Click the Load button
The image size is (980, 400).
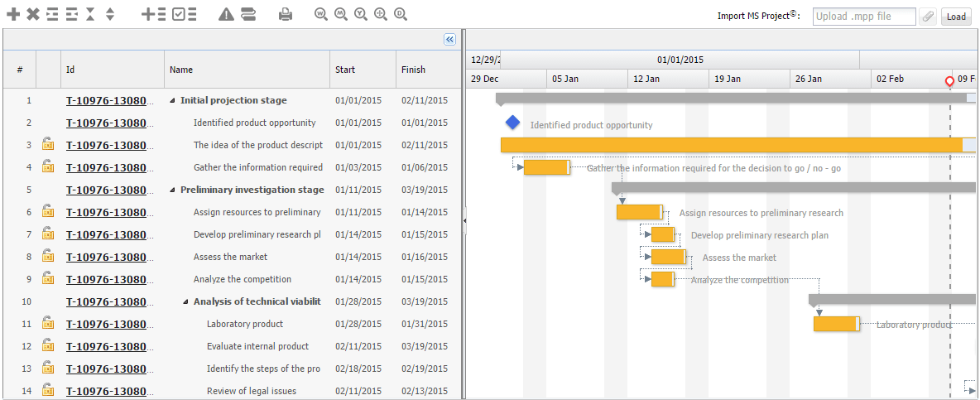(x=956, y=17)
